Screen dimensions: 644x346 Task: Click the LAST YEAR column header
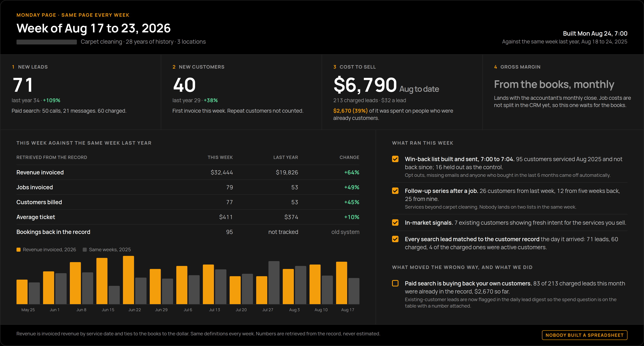286,157
